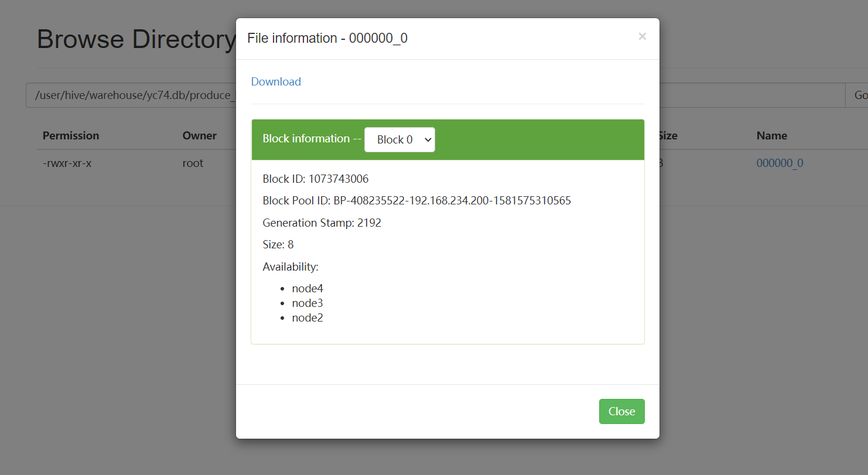Image resolution: width=868 pixels, height=475 pixels.
Task: Choose a block from the Block information selector
Action: (399, 139)
